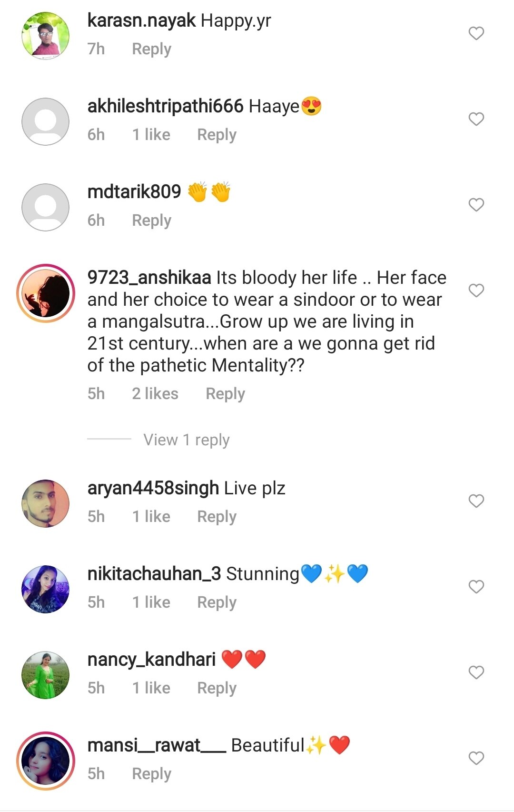Like mdtarik809's clapping comment
514x812 pixels.
476,205
